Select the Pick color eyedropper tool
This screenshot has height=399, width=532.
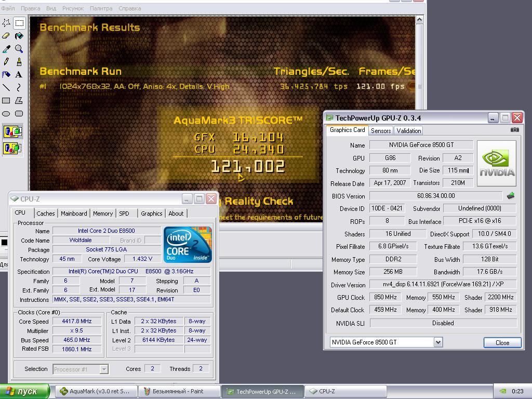tap(6, 48)
